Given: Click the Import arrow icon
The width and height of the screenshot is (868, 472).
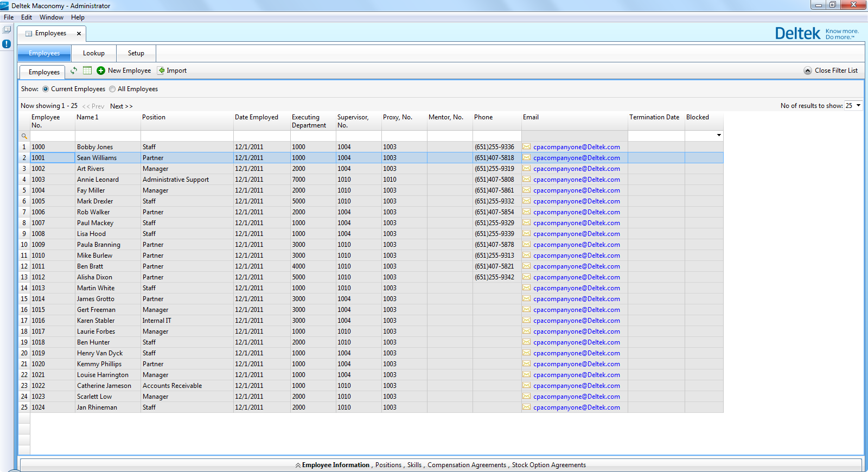Looking at the screenshot, I should 161,71.
